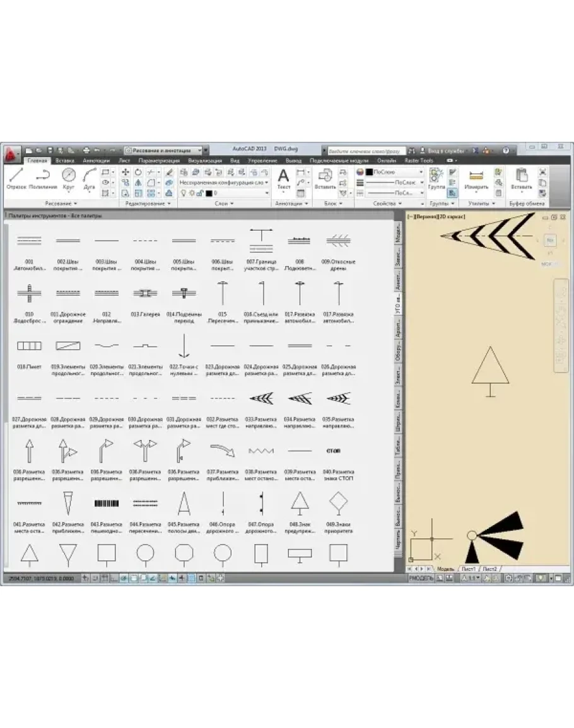Activate the Текст annotation tool
Viewport: 574px width, 728px height.
click(x=284, y=178)
